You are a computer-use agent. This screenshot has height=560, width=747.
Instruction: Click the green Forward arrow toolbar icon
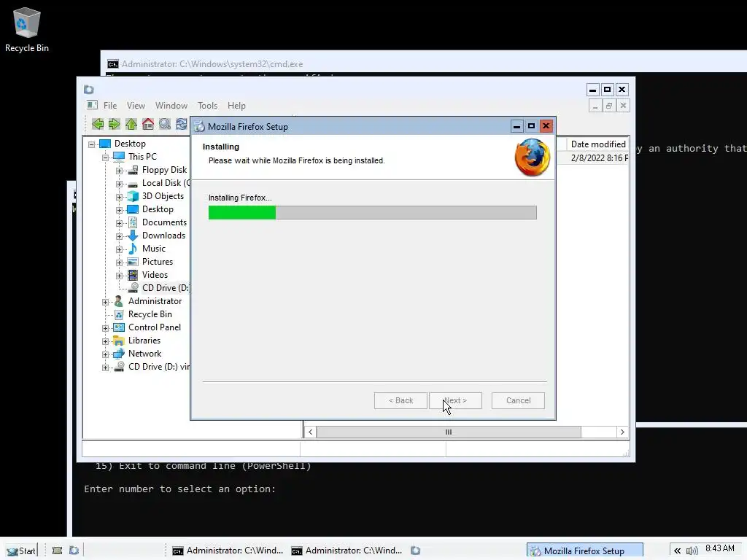(115, 124)
